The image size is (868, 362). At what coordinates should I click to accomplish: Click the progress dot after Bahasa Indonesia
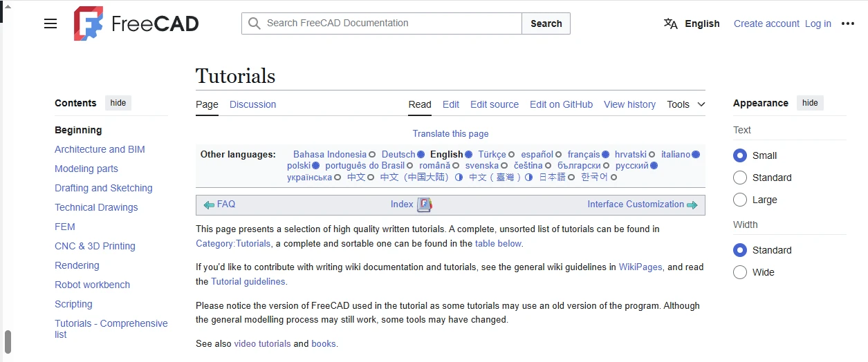[x=372, y=155]
